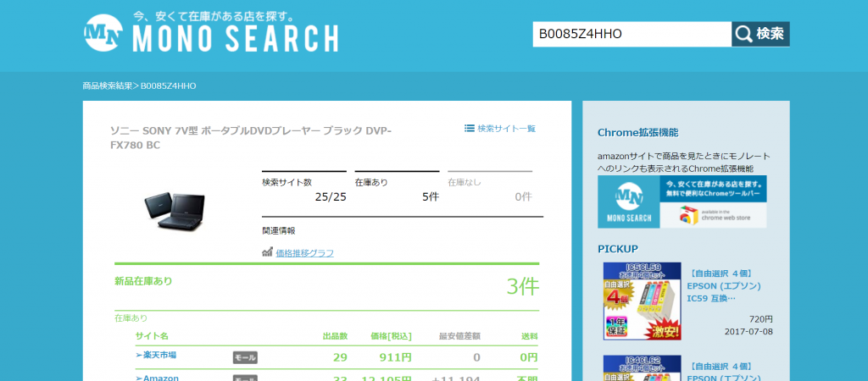Click the IC4CL62 ink cartridge thumbnail
868x381 pixels.
point(643,368)
